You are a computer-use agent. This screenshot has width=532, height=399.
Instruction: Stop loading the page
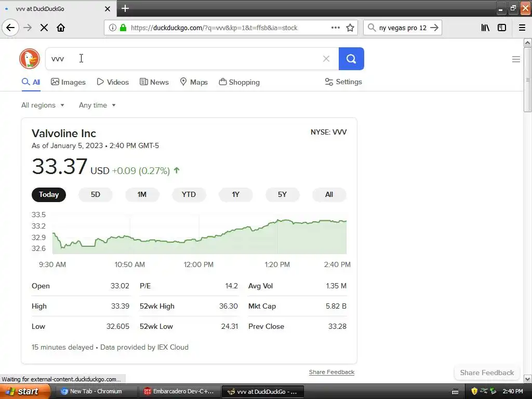(x=44, y=28)
